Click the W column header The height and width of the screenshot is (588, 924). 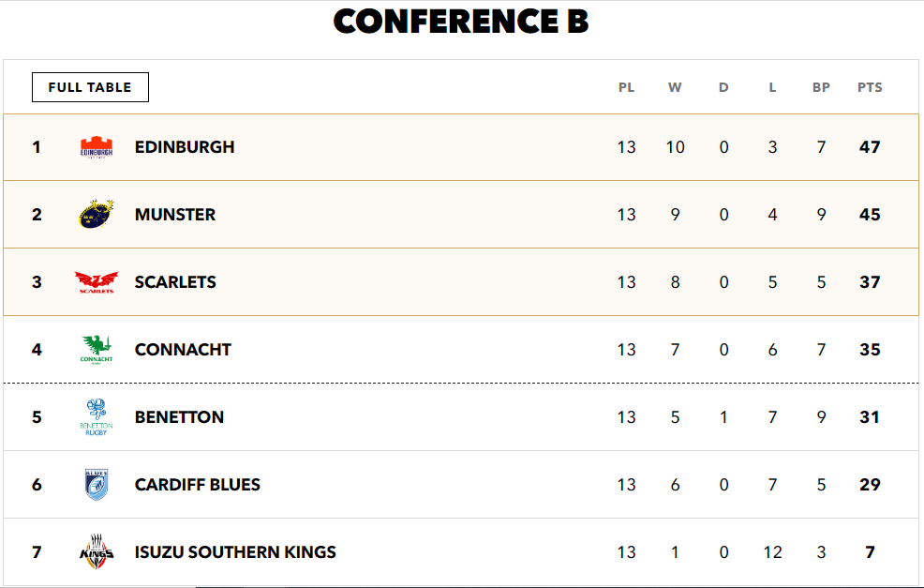(x=675, y=87)
